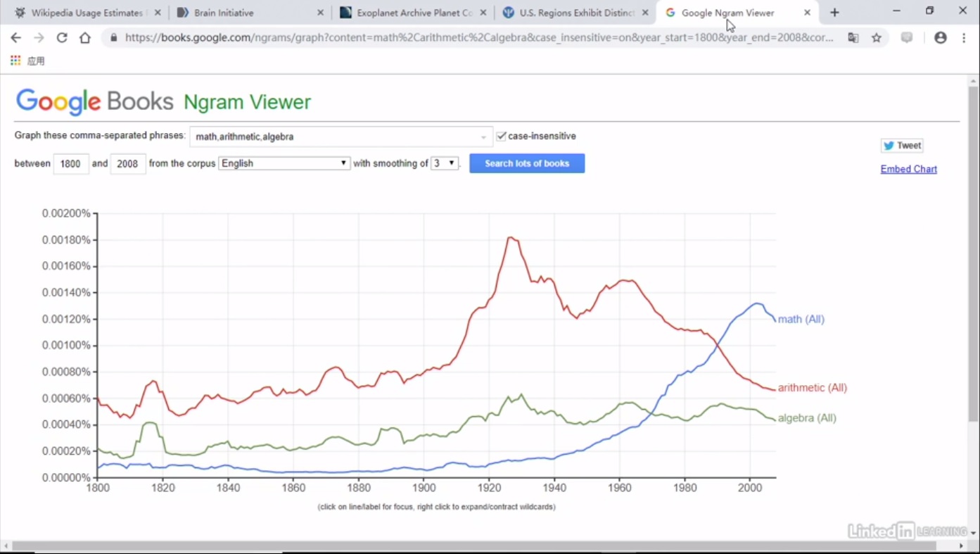The image size is (980, 554).
Task: Open the apps grid shortcut in bookmarks bar
Action: [15, 61]
